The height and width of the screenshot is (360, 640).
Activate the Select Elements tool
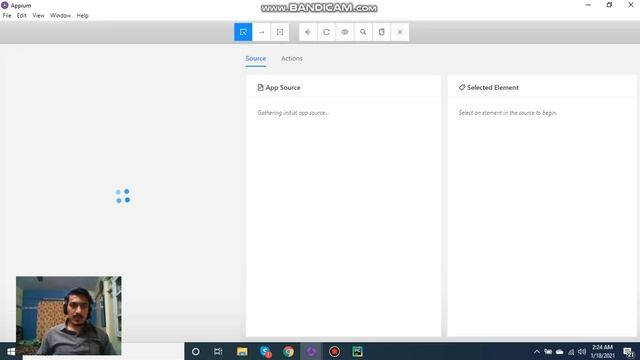point(243,32)
